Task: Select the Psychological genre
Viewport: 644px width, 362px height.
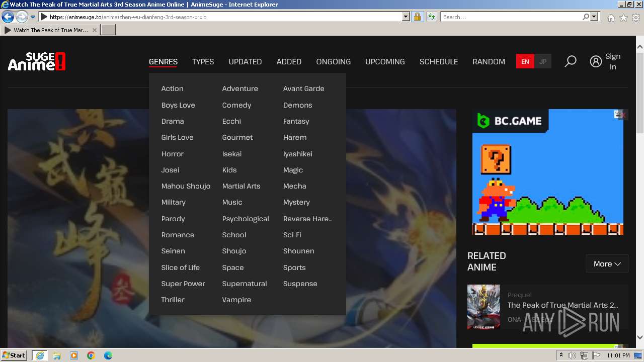Action: pos(246,219)
